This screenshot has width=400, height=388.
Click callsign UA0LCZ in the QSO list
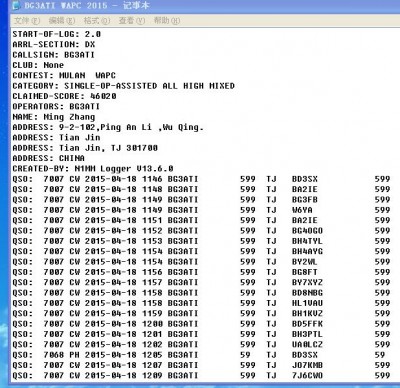307,344
